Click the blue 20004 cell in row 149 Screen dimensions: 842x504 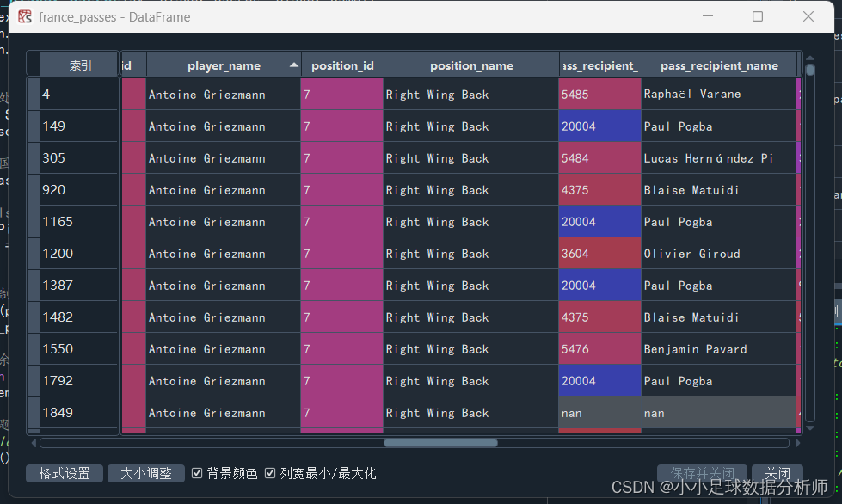point(599,126)
